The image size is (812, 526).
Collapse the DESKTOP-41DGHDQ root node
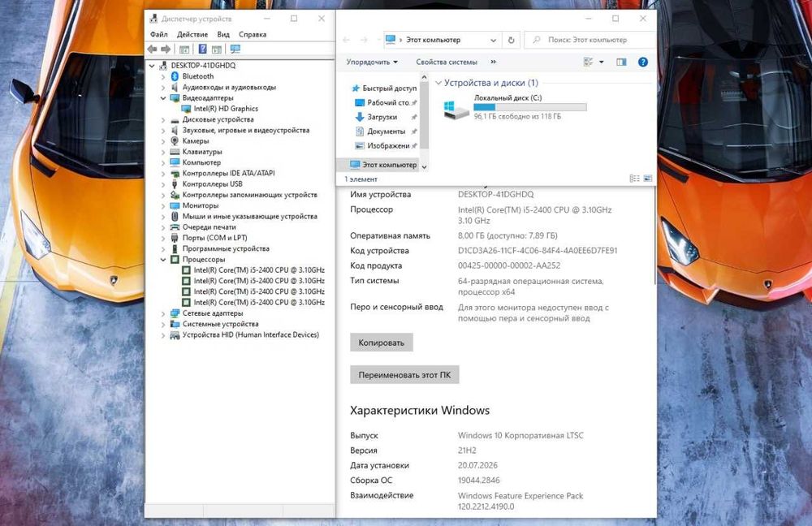pos(152,66)
